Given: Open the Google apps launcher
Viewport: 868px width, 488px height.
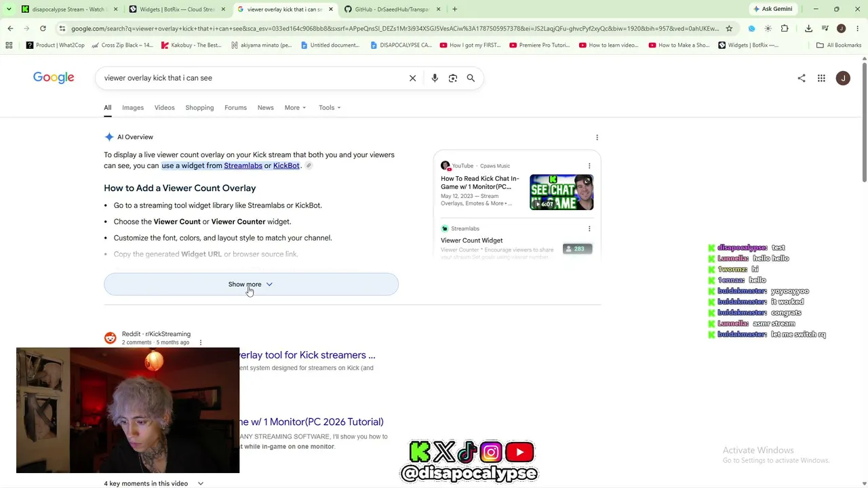Looking at the screenshot, I should [x=821, y=78].
